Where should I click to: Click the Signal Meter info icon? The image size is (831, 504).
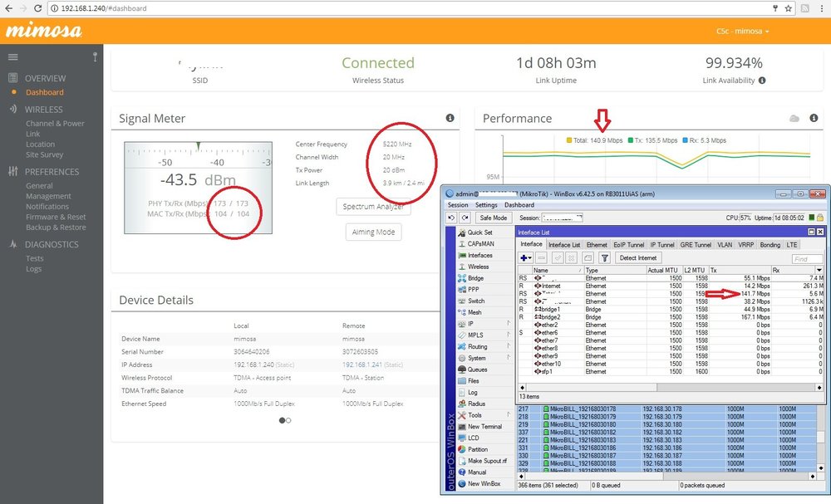(450, 119)
